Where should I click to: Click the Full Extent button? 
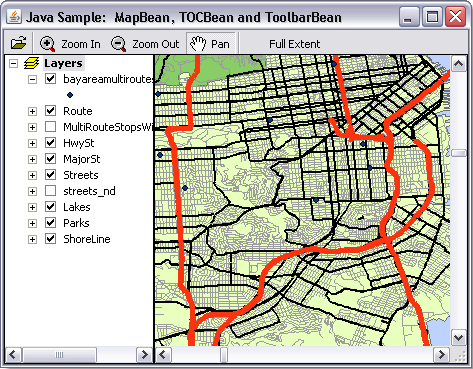[295, 44]
